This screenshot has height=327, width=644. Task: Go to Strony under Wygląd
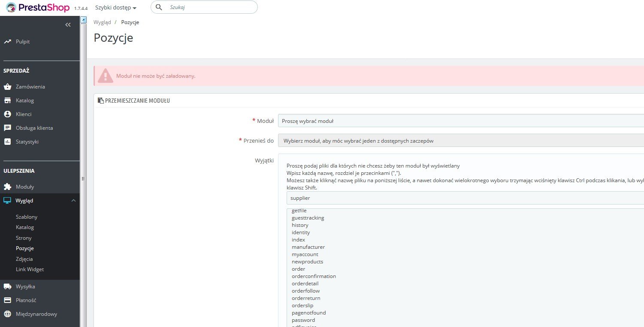pyautogui.click(x=24, y=238)
